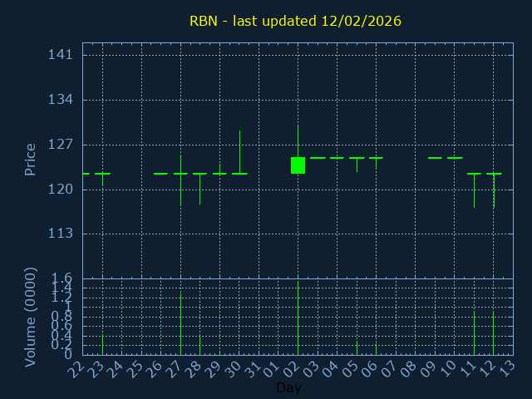Viewport: 532px width, 399px height.
Task: Select the 1.6 volume tick label
Action: coord(62,278)
